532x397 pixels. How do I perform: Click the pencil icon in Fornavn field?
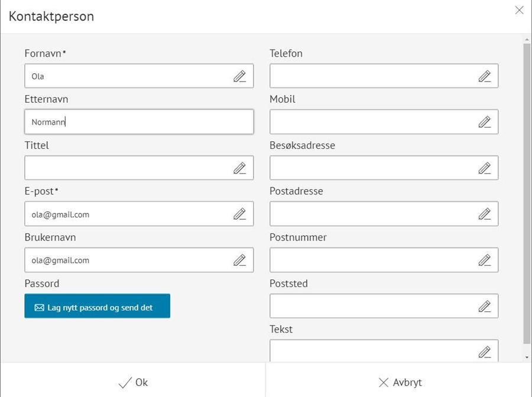[239, 76]
